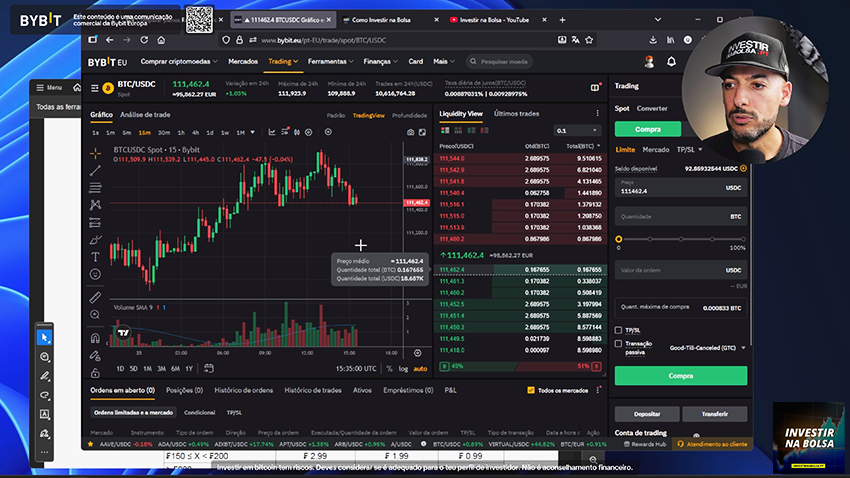850x478 pixels.
Task: Select the 1h timeframe
Action: tap(181, 132)
